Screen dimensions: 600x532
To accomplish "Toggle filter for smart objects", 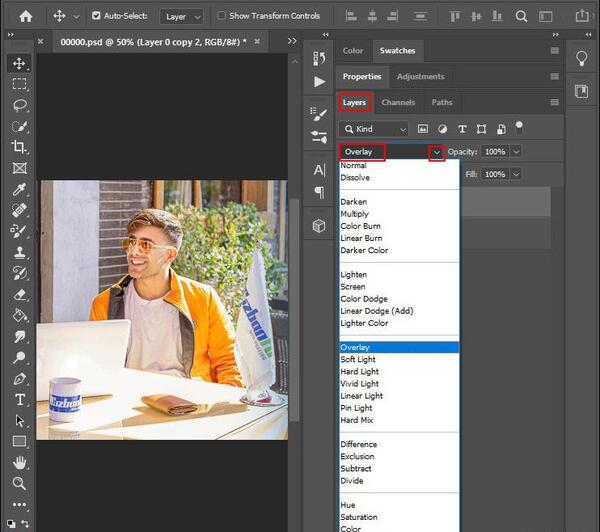I will (x=501, y=129).
